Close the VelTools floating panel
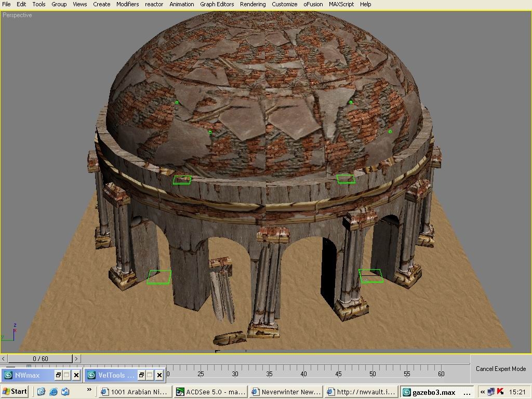 pyautogui.click(x=159, y=375)
